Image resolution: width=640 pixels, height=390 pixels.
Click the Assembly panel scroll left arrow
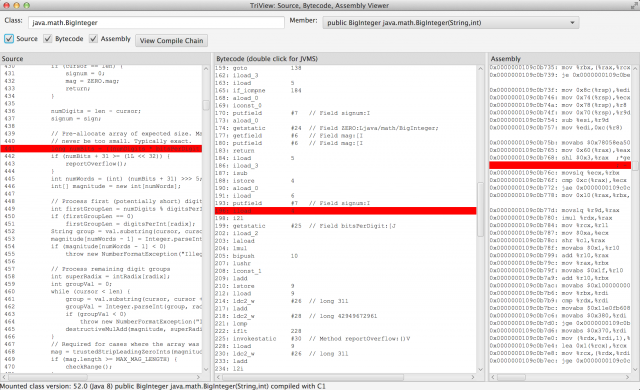pyautogui.click(x=493, y=377)
